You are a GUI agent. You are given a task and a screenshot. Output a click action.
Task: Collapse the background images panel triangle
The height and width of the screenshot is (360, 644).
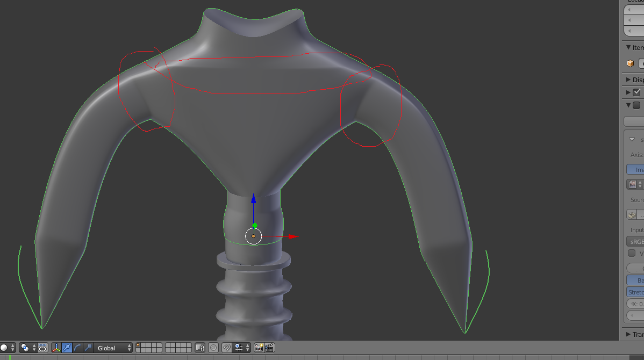click(628, 105)
